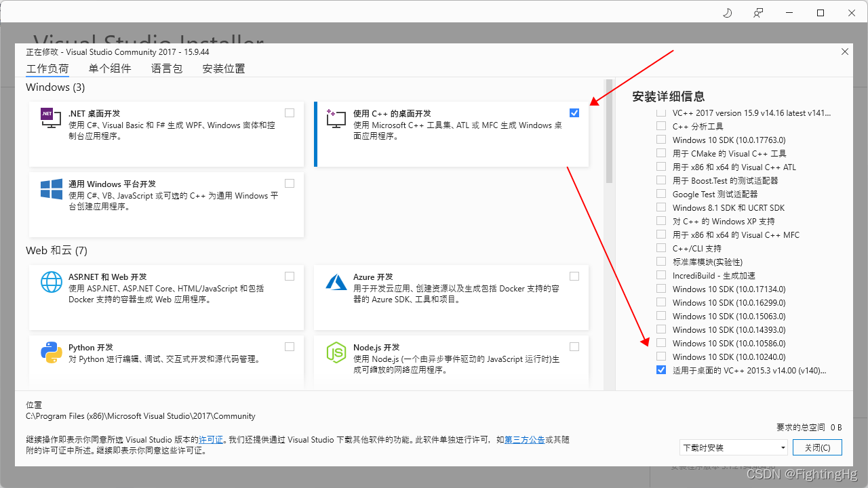
Task: Check VC++ 2017 version 15.9 v14.16 component
Action: point(661,113)
